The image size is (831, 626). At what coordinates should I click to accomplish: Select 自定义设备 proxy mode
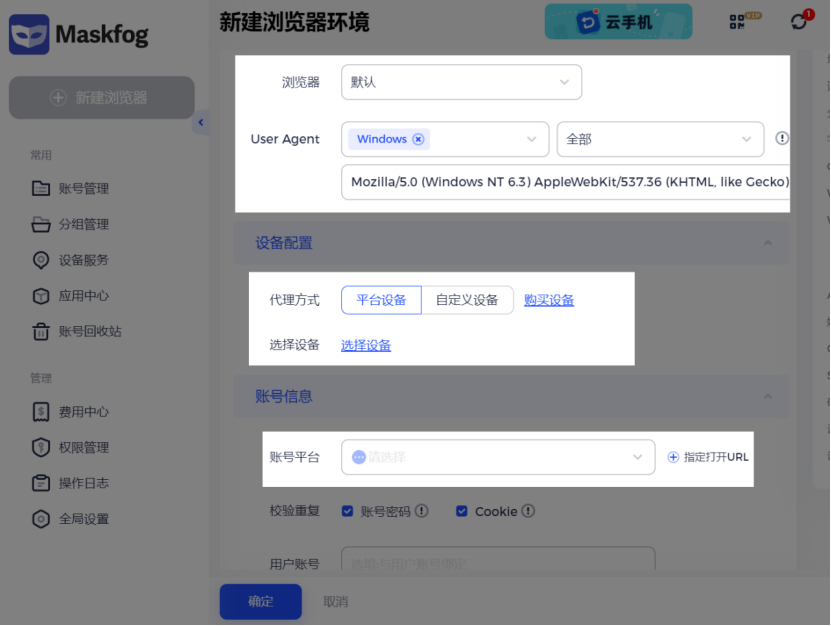[x=466, y=300]
